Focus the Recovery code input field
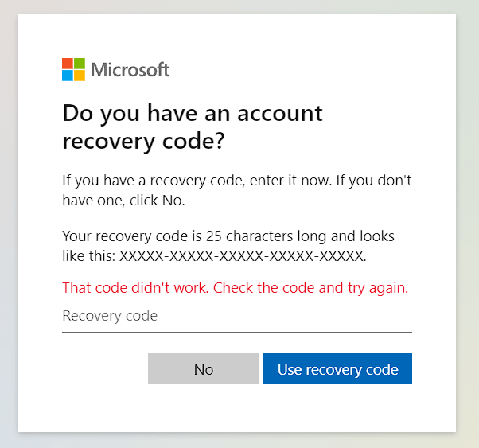Viewport: 479px width, 448px height. [x=236, y=316]
